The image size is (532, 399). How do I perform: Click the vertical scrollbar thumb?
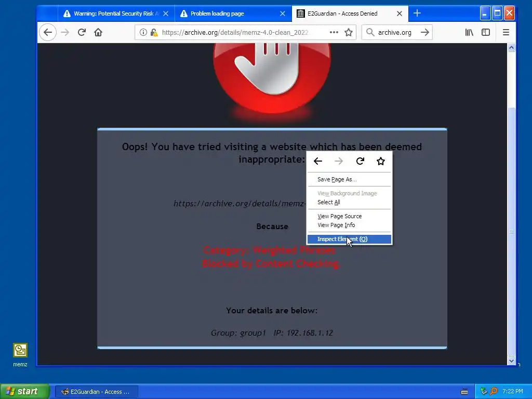511,231
